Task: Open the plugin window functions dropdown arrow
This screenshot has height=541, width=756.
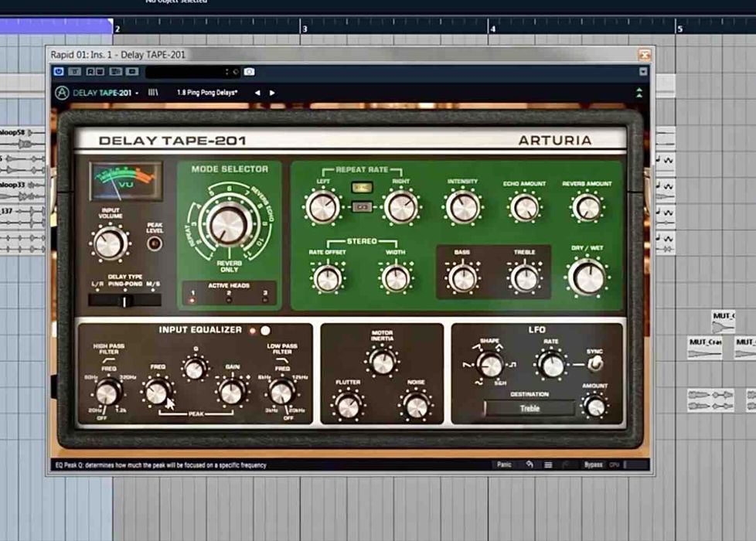Action: 643,71
